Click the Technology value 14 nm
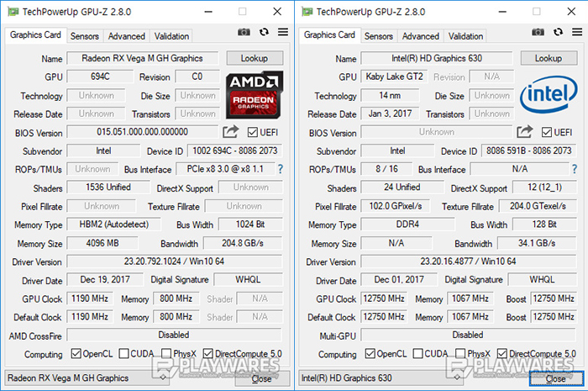Image resolution: width=588 pixels, height=391 pixels. tap(390, 95)
